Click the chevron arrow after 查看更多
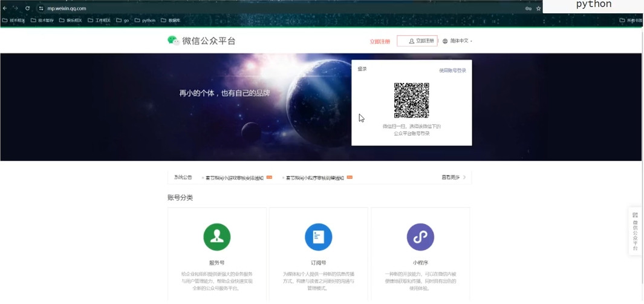The width and height of the screenshot is (644, 304). pos(464,177)
